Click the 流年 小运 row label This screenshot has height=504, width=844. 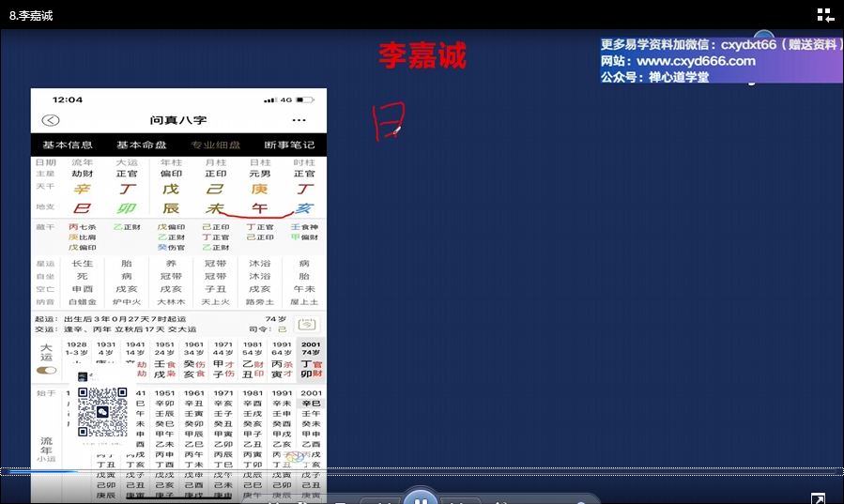tap(46, 450)
